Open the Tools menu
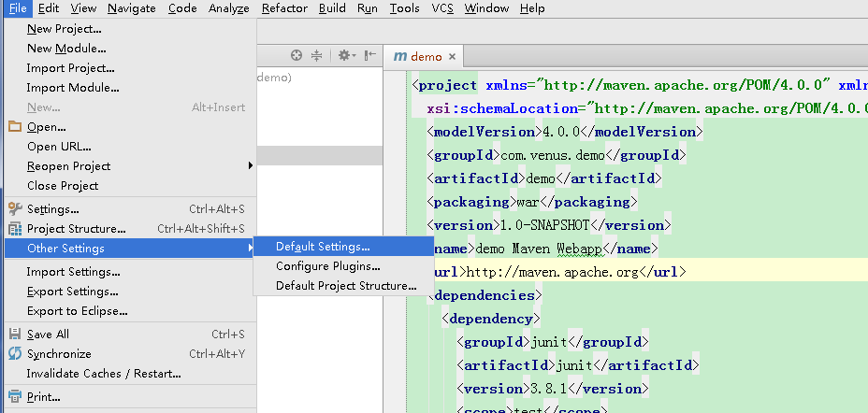Viewport: 868px width, 413px height. pos(405,8)
